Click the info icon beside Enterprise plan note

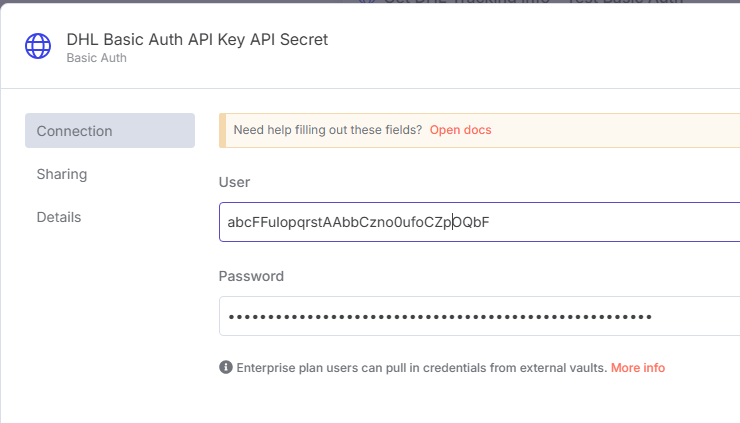click(226, 367)
